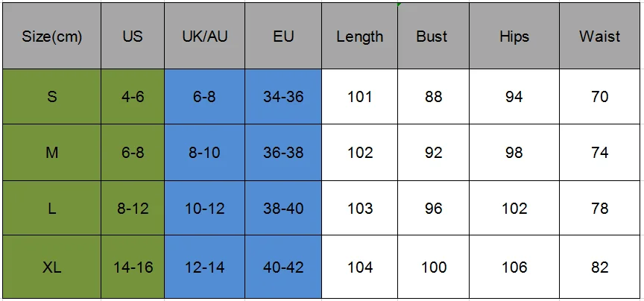Click the Length cell with 101
Viewport: 644px width, 301px height.
pos(360,97)
